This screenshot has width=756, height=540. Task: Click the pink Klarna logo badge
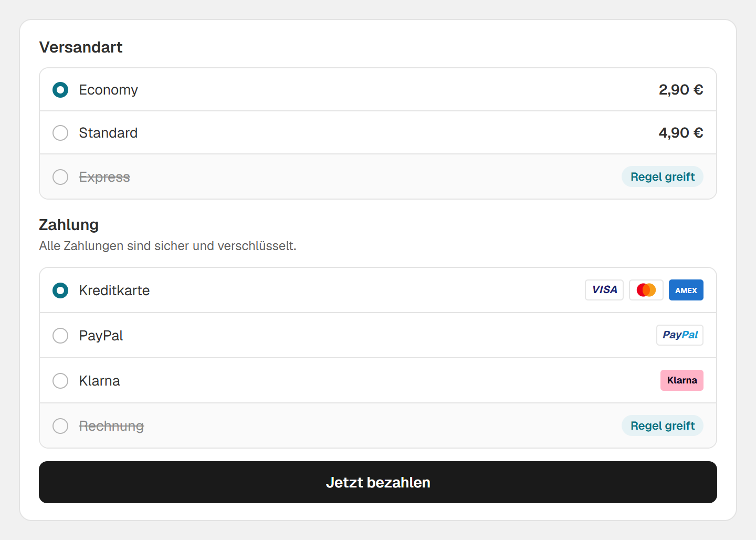(x=682, y=380)
